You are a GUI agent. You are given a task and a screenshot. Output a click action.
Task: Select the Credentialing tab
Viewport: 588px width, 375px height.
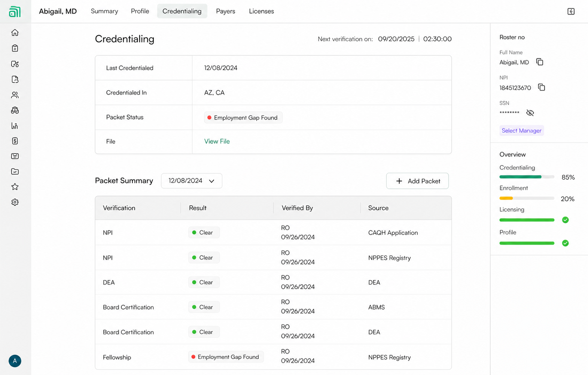click(182, 11)
